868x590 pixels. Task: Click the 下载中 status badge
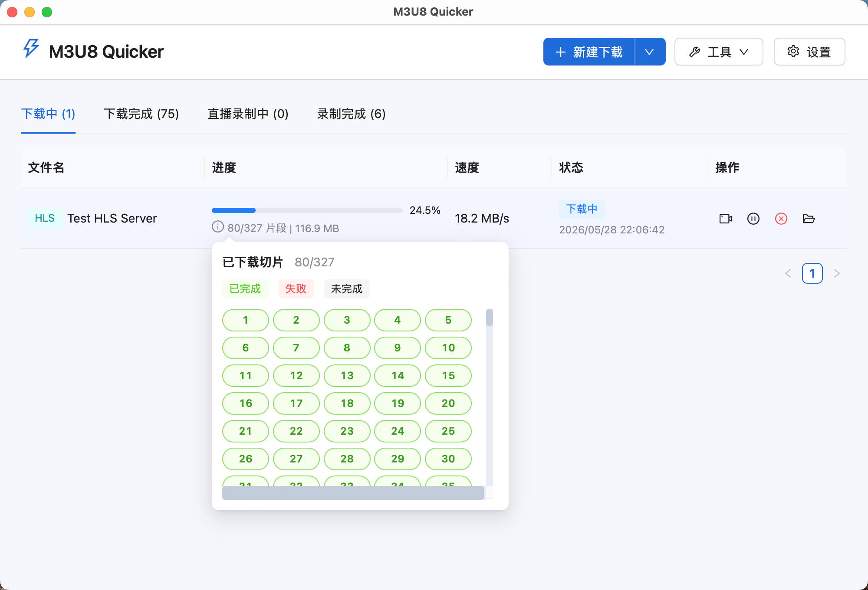[582, 209]
